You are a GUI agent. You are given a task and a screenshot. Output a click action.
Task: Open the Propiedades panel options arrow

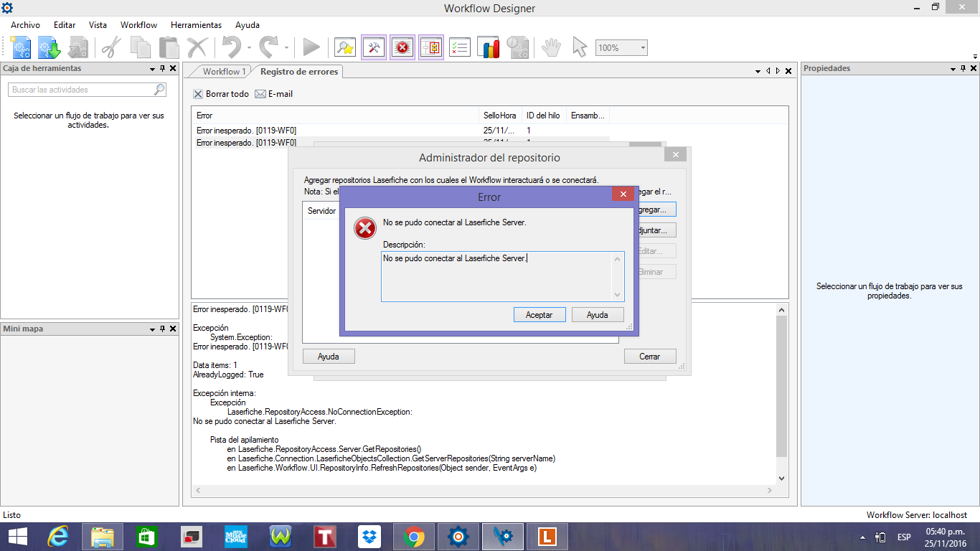[953, 69]
